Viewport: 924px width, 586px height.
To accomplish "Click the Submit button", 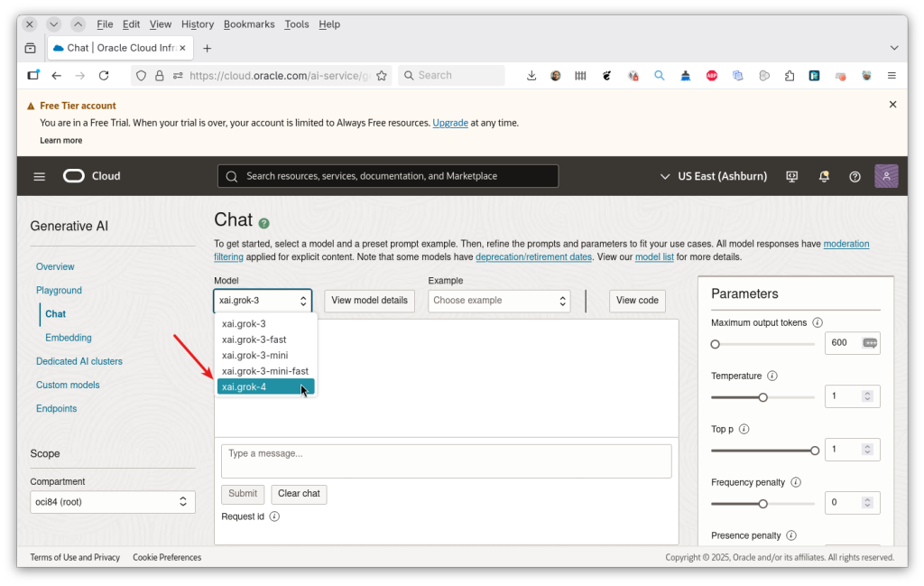I will pos(243,494).
